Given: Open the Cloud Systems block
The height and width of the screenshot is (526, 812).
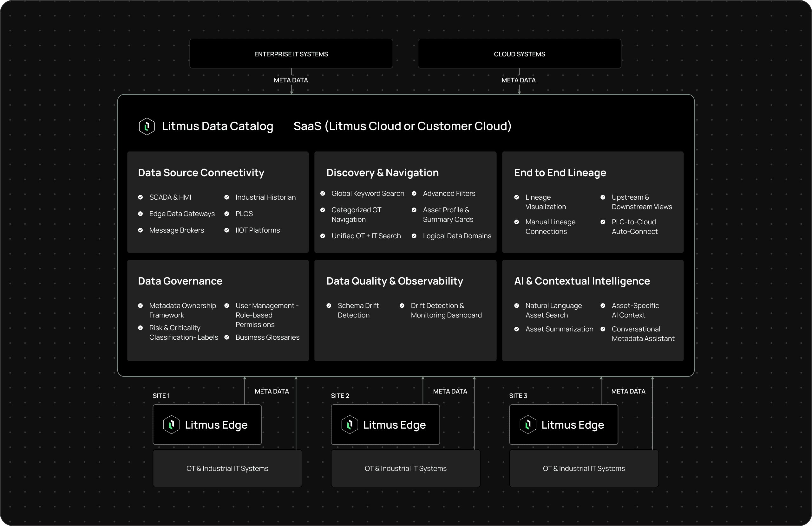Looking at the screenshot, I should coord(519,54).
